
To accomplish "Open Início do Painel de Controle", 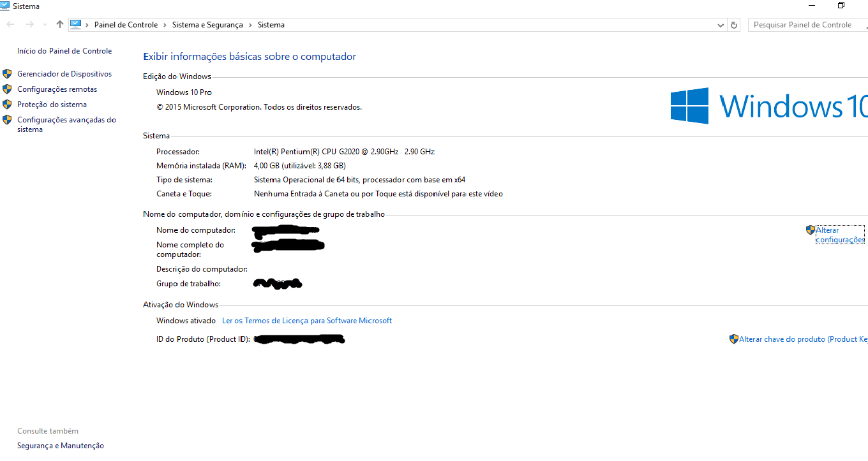I will [64, 51].
